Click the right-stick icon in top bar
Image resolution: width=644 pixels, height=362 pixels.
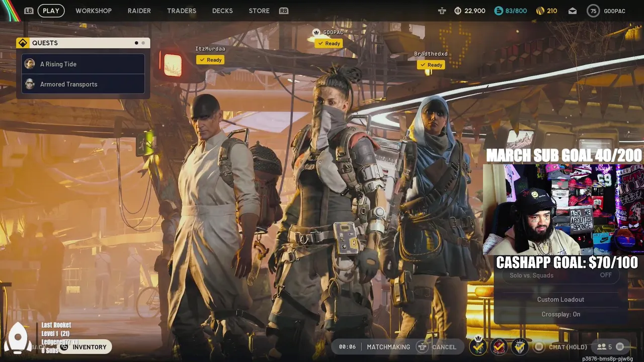pos(442,11)
